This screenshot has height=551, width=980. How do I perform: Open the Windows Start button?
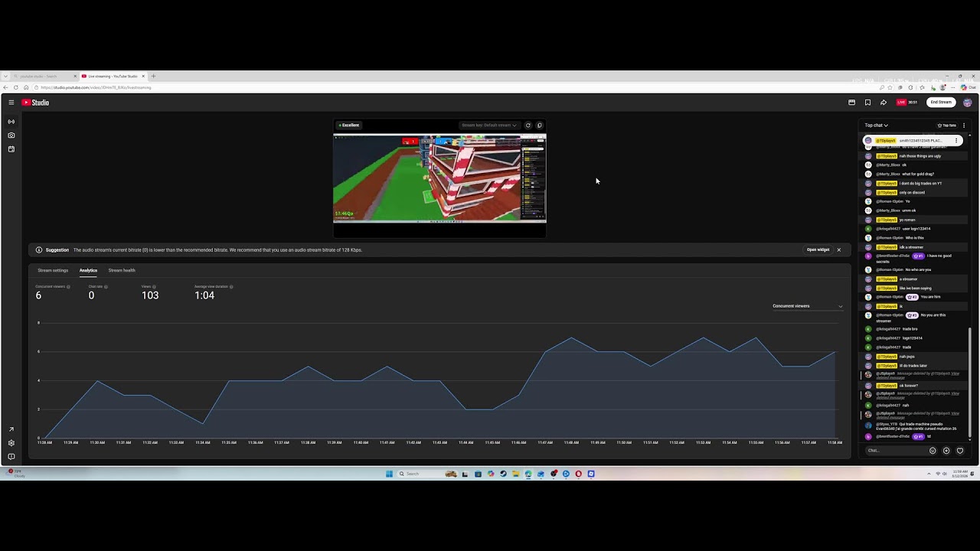[x=389, y=474]
